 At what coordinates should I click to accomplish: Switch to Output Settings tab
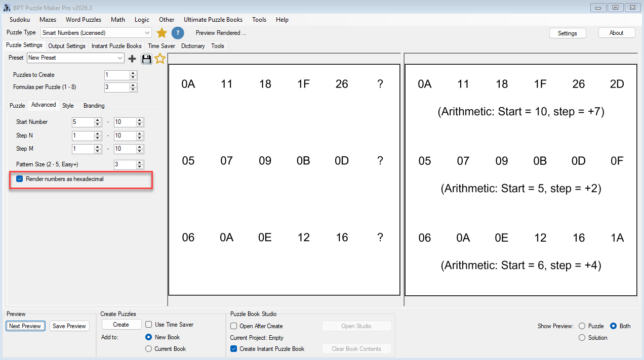point(67,46)
